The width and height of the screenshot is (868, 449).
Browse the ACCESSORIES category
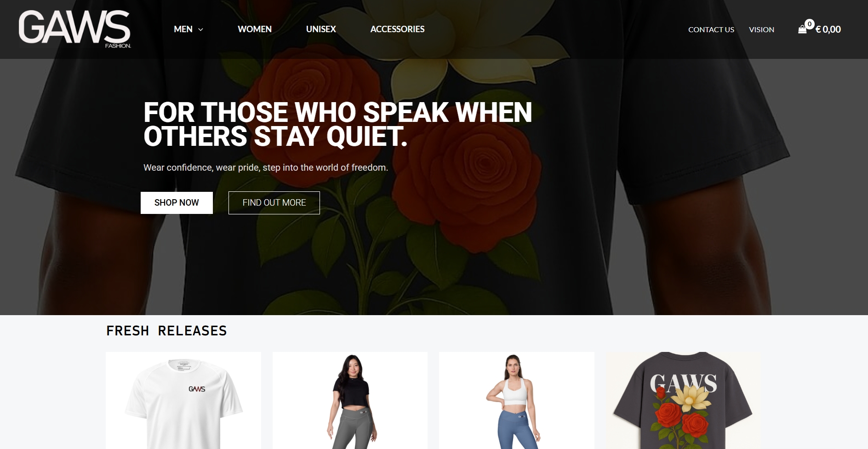pyautogui.click(x=397, y=29)
